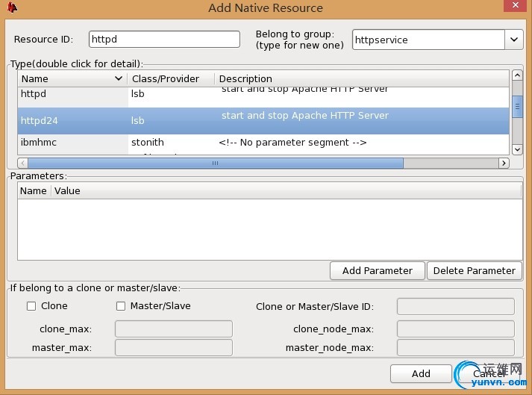
Task: Click the Class/Provider column header
Action: 171,79
